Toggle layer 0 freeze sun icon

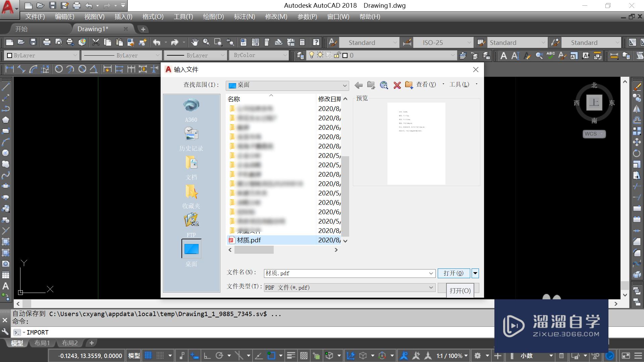(x=320, y=55)
